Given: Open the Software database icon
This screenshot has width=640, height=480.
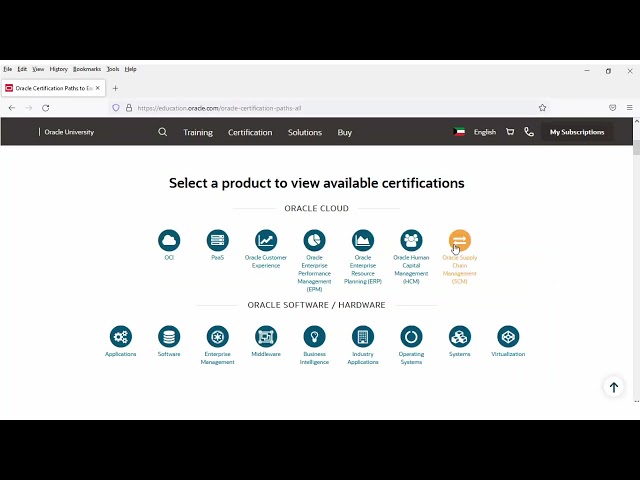Looking at the screenshot, I should coord(169,337).
